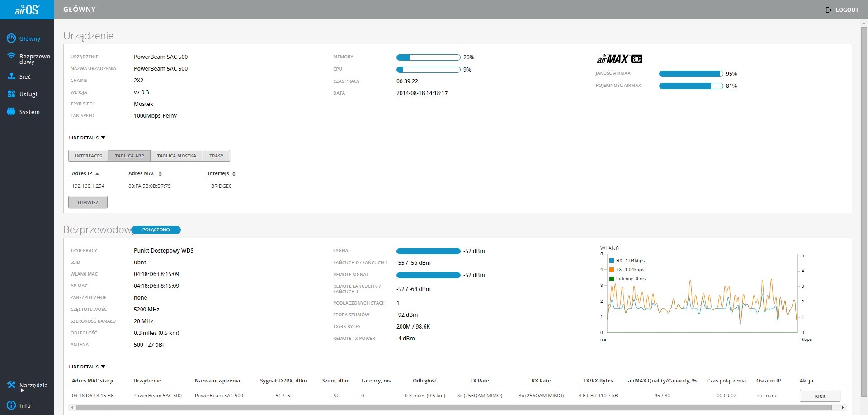This screenshot has width=868, height=415.
Task: Click the scroll left arrow of station table
Action: (x=72, y=407)
